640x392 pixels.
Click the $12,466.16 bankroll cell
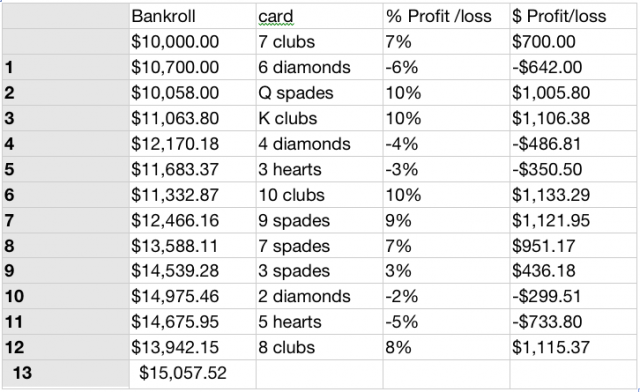tap(192, 220)
